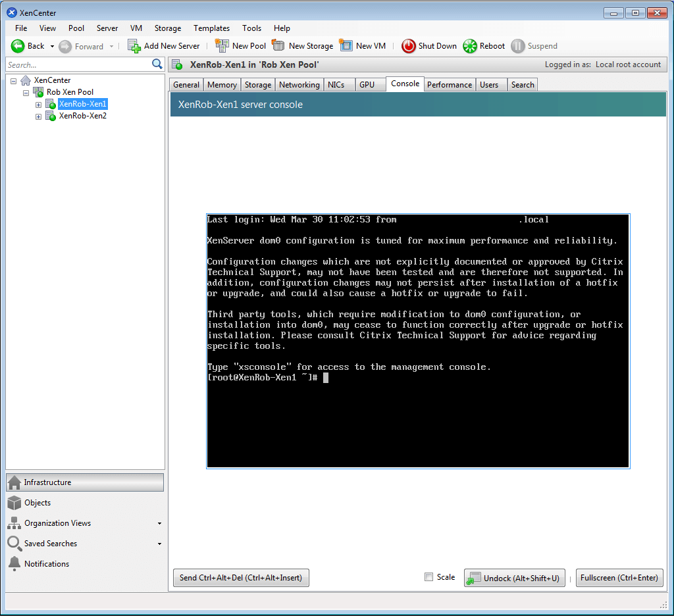This screenshot has width=674, height=616.
Task: Click the Undock (Alt+Shift+U) button label
Action: tap(521, 578)
